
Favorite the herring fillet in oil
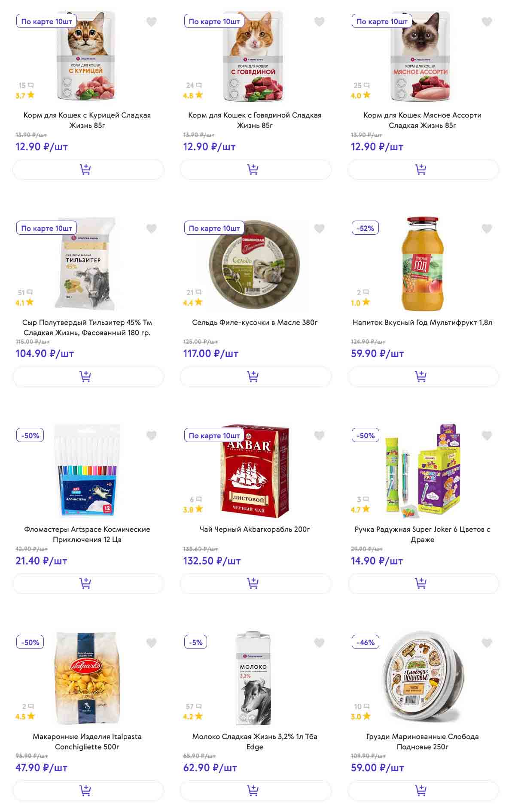[x=319, y=229]
